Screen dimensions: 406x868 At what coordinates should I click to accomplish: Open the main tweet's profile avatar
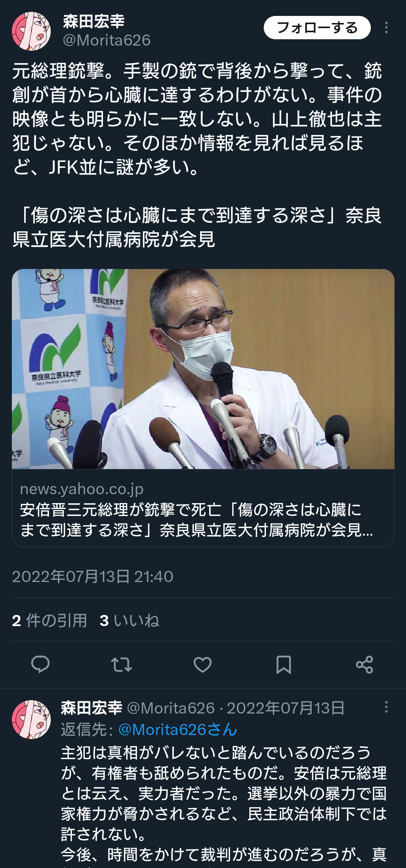[31, 31]
